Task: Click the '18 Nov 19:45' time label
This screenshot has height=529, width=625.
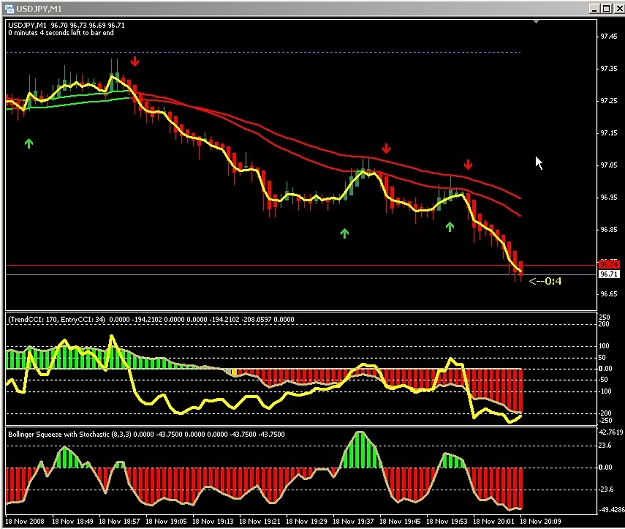Action: pyautogui.click(x=400, y=521)
